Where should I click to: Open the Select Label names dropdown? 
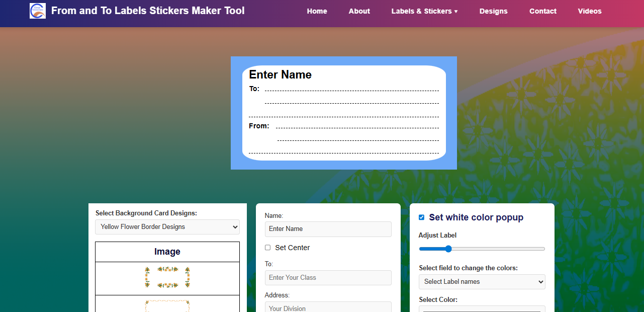pos(482,282)
